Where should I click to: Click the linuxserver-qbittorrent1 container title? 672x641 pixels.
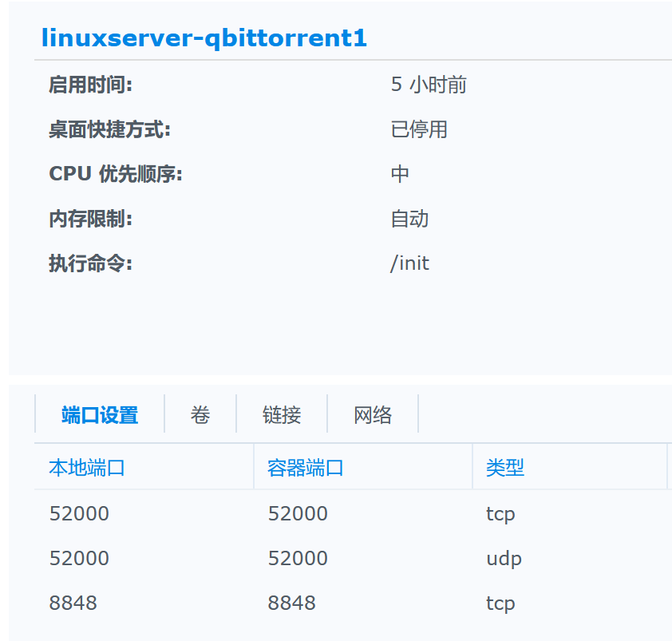tap(204, 38)
